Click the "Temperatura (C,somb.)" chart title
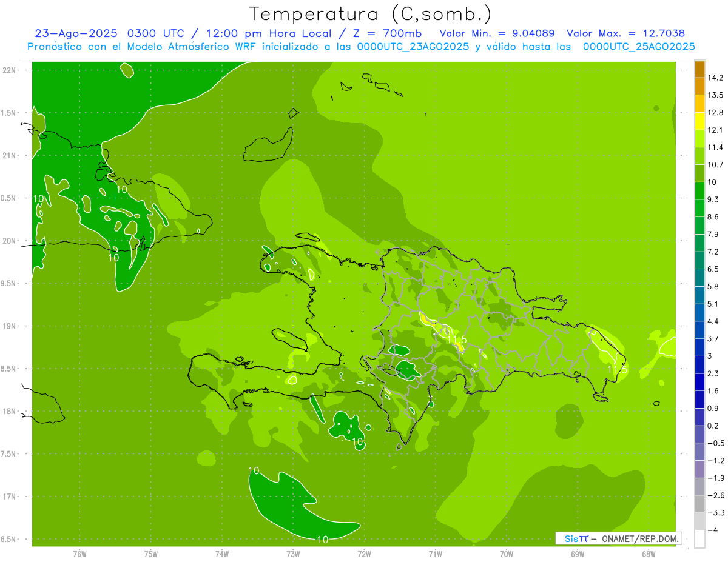728x562 pixels. pos(370,15)
